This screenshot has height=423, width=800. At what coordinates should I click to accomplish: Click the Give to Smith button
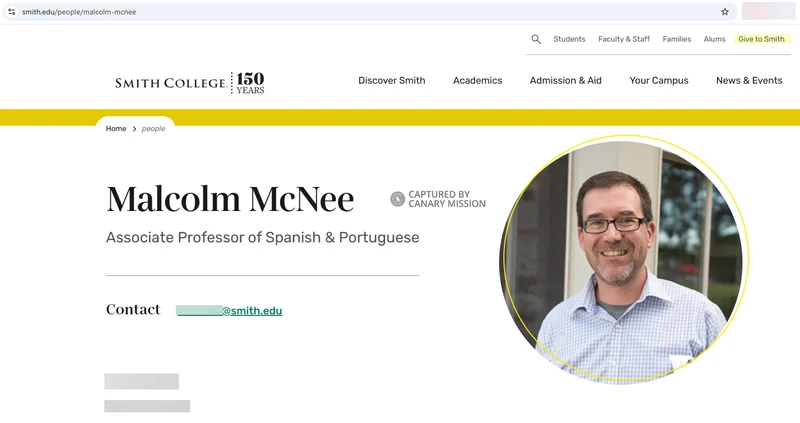(x=761, y=39)
